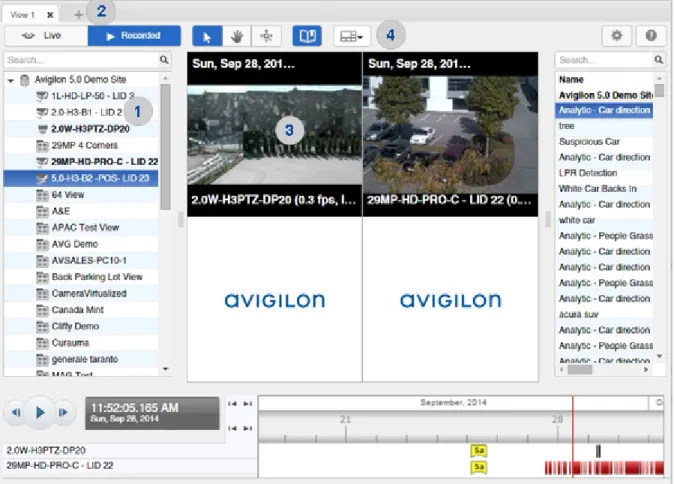Jump to next event, upper row
This screenshot has height=484, width=674.
248,404
